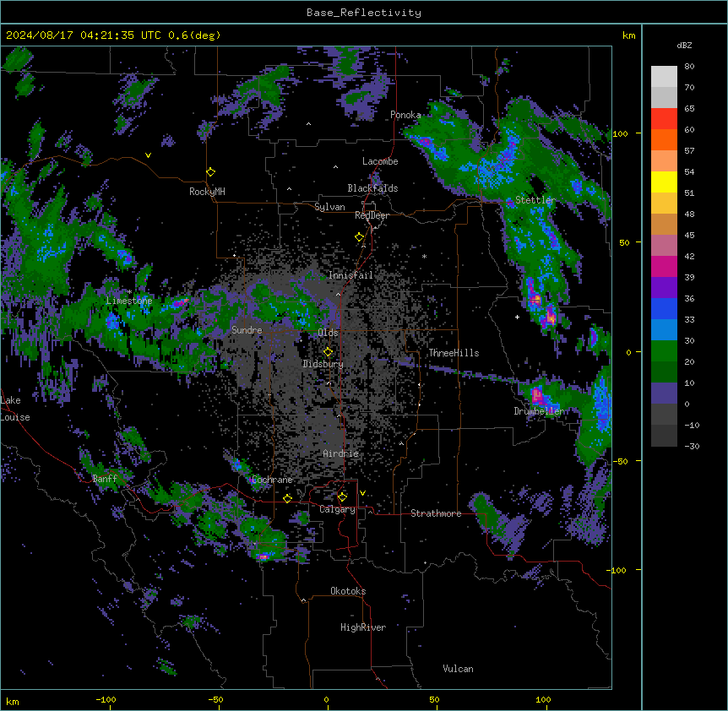Viewport: 728px width, 711px height.
Task: Click the 50 tick on the right axis
Action: (x=624, y=242)
